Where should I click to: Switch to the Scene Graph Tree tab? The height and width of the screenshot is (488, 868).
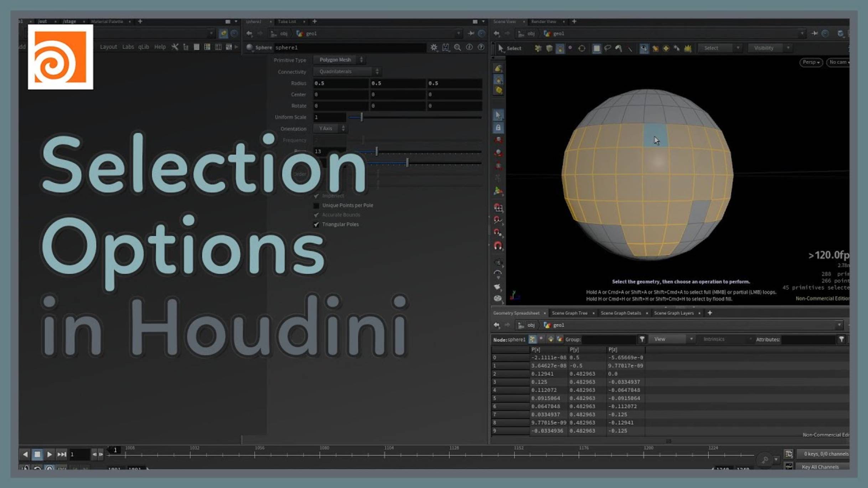point(569,313)
